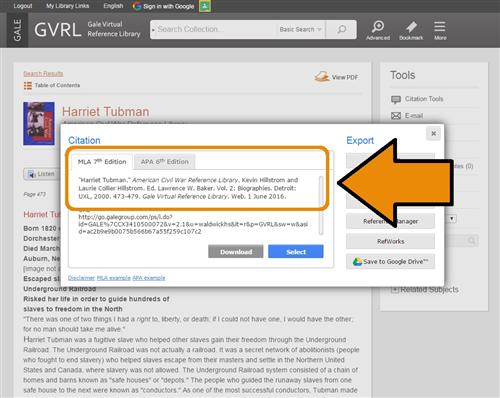Export to RefWorks
This screenshot has height=398, width=500.
[390, 241]
